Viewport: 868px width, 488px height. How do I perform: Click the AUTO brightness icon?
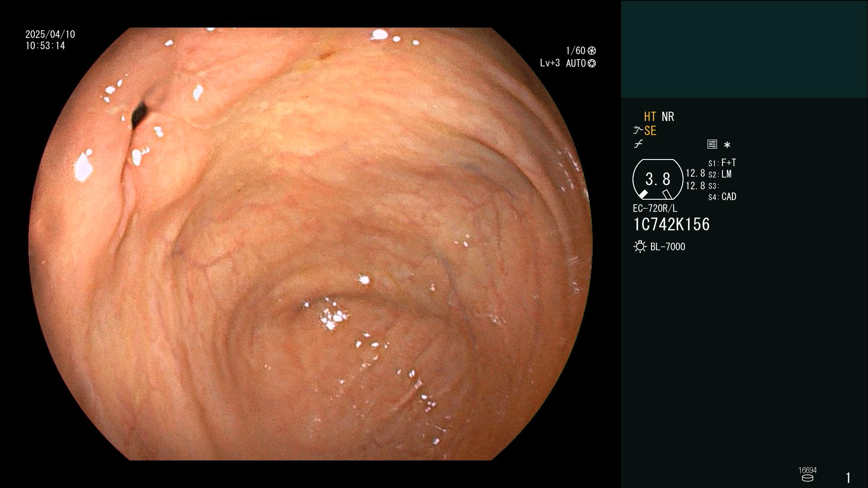[x=592, y=63]
